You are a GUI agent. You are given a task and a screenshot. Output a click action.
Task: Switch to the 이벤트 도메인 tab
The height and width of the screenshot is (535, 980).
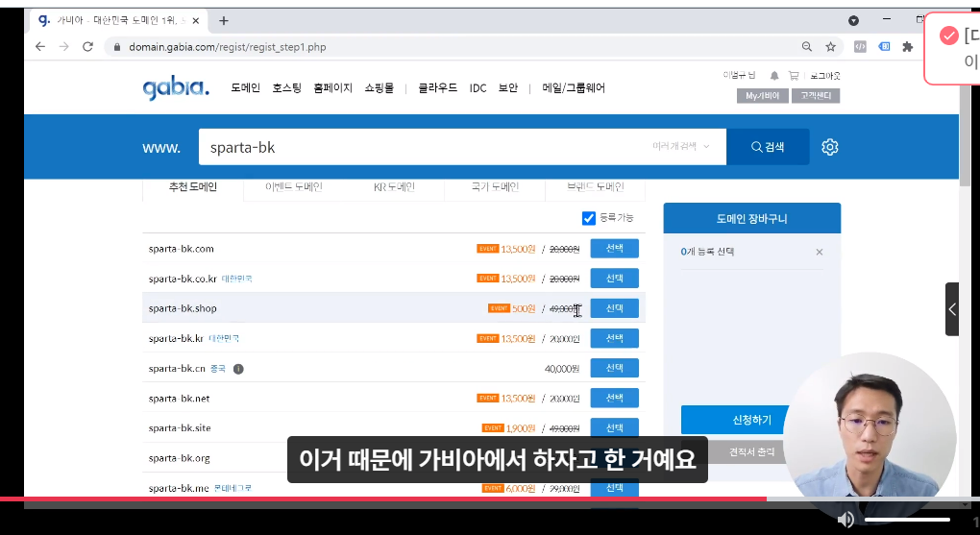[x=294, y=187]
